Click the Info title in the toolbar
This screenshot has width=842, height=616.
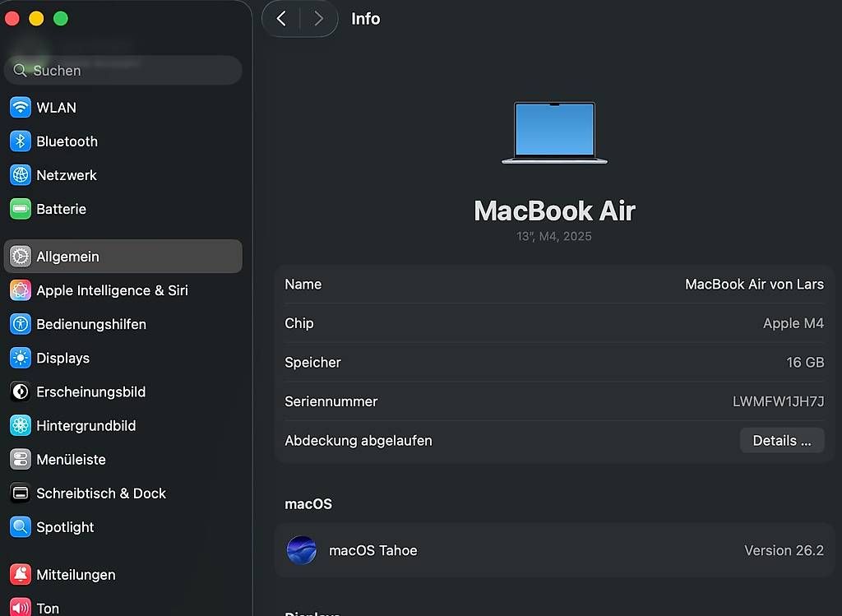(x=366, y=19)
